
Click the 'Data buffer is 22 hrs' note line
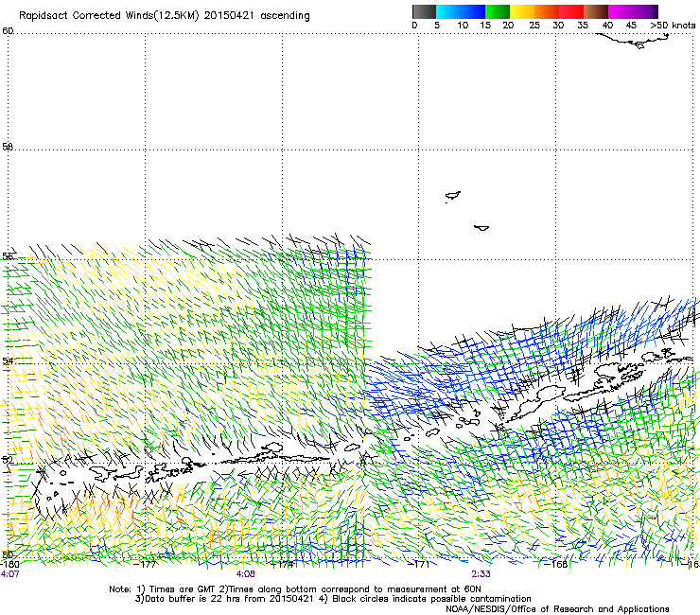(333, 599)
